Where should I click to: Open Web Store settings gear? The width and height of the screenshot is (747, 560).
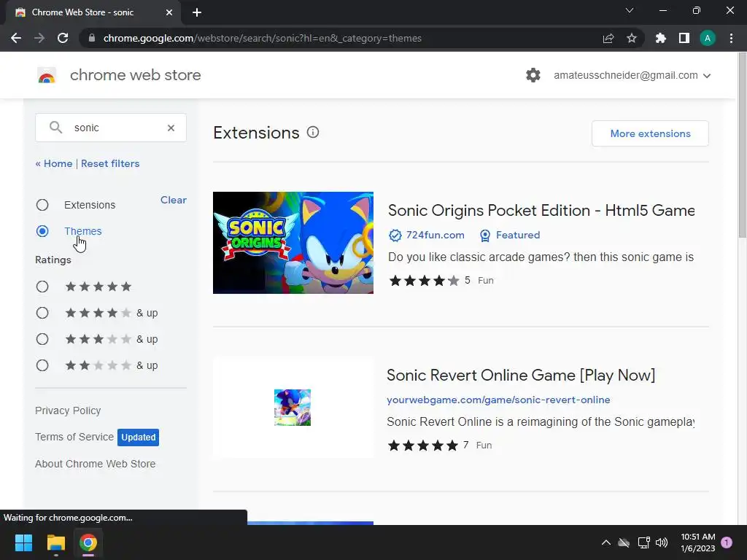point(533,75)
